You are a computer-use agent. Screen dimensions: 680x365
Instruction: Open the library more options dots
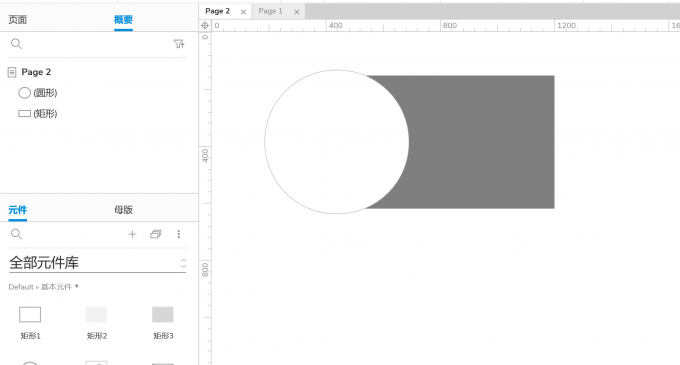tap(179, 234)
